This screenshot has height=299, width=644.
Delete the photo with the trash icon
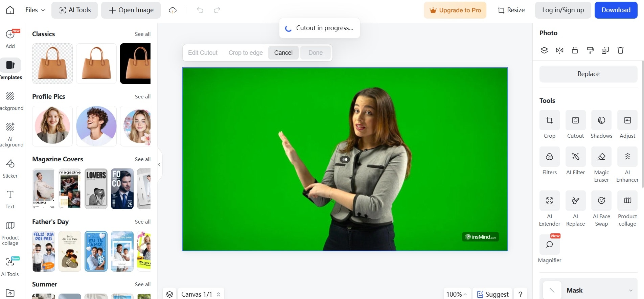(x=621, y=50)
